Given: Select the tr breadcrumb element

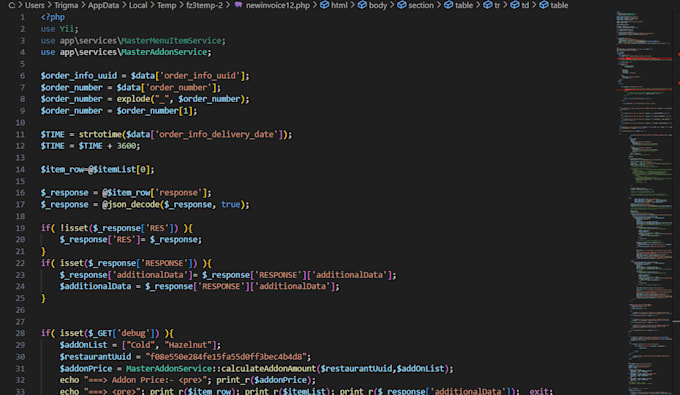Looking at the screenshot, I should click(497, 5).
